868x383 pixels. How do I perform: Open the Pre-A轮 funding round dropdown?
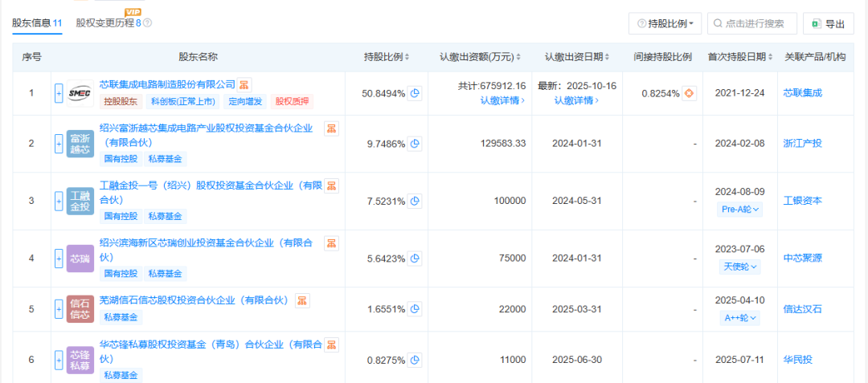(739, 210)
